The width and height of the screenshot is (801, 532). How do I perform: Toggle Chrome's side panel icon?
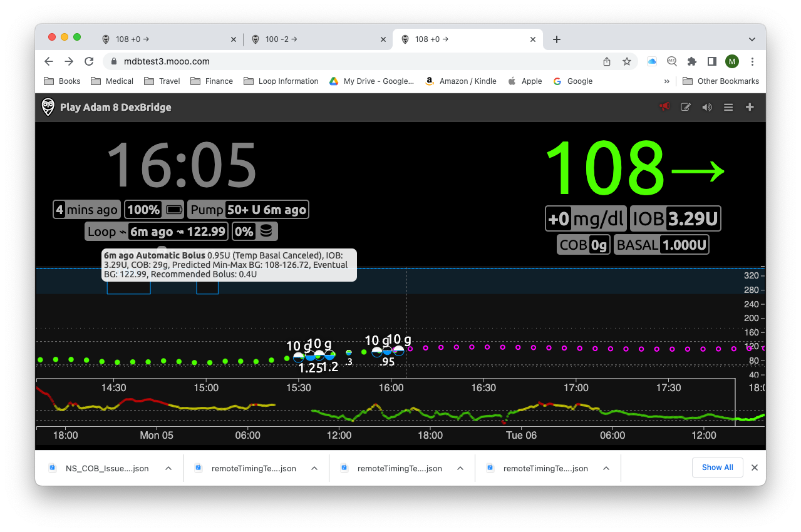pos(711,61)
